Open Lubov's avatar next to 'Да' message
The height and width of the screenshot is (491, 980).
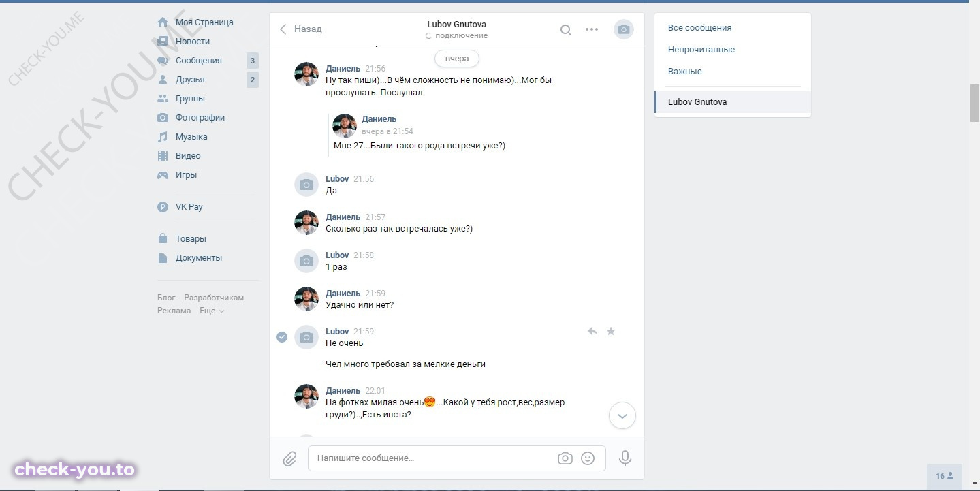[x=306, y=185]
